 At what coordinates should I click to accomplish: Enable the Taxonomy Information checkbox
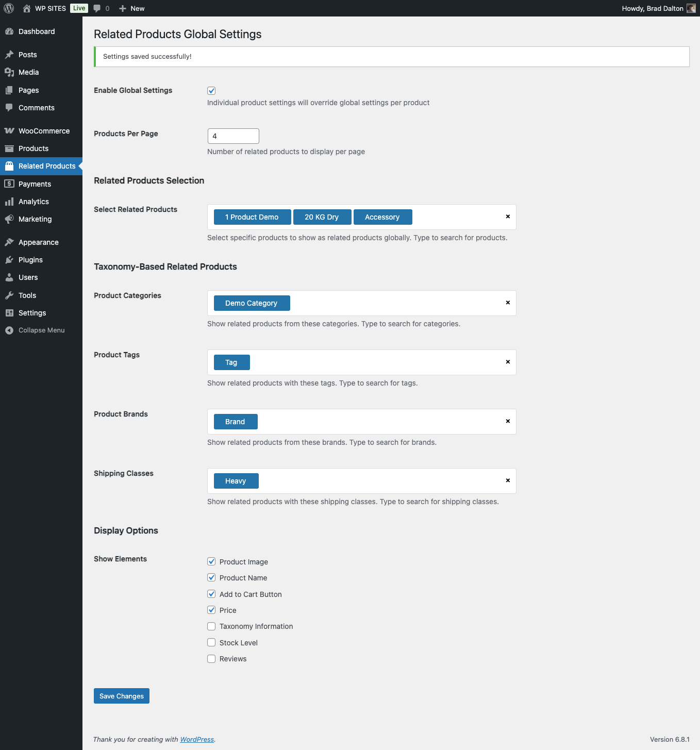211,626
